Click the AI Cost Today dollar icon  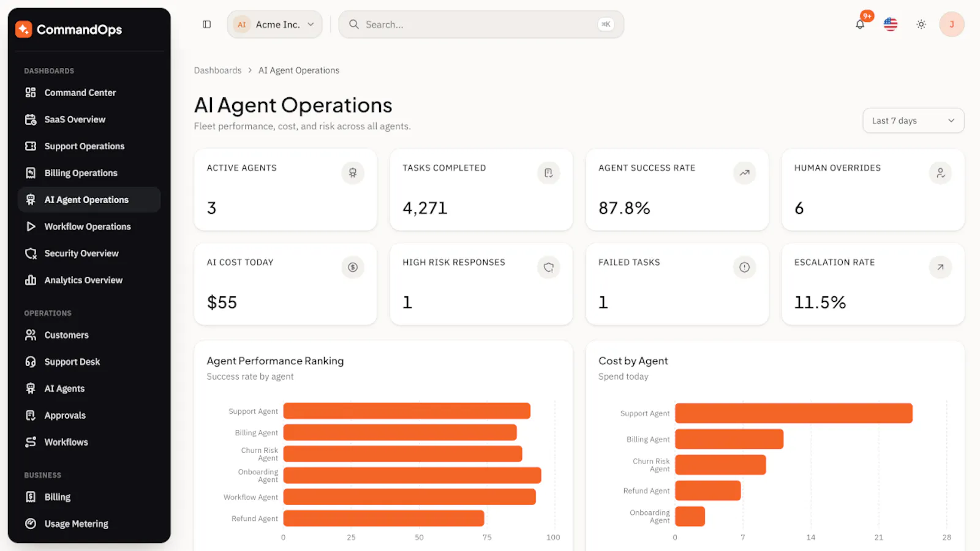click(353, 268)
